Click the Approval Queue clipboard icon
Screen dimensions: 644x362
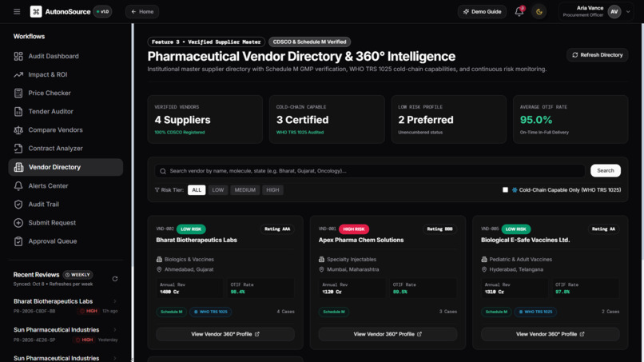(x=18, y=241)
